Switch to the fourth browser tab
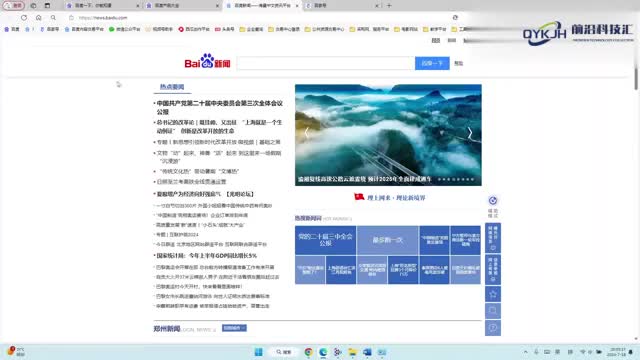Screen dimensions: 640x360 point(342,6)
